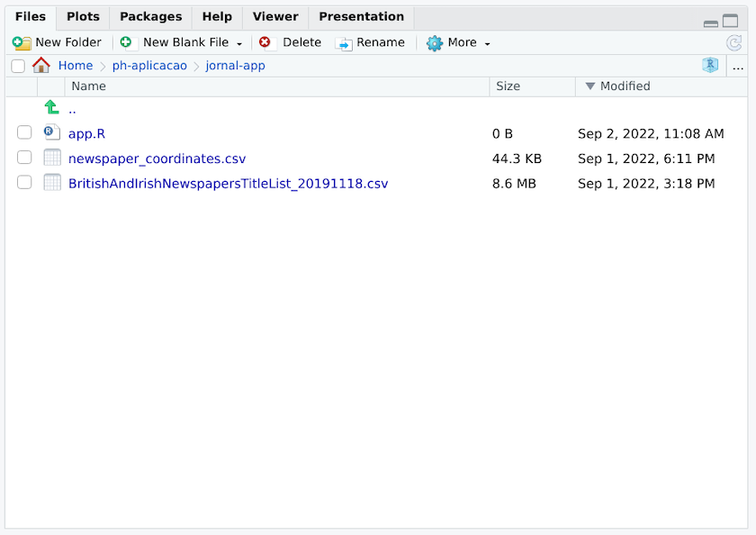
Task: Click the Rename file icon
Action: click(344, 42)
